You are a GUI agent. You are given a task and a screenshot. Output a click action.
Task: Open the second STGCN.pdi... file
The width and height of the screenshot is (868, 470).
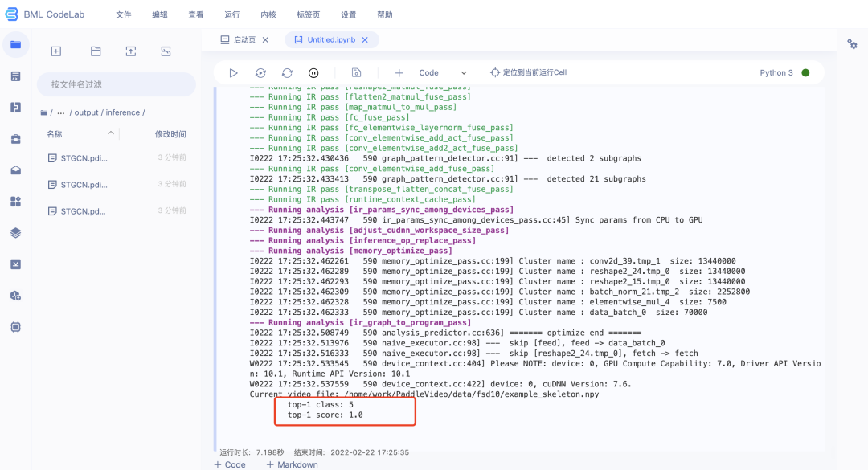tap(117, 184)
